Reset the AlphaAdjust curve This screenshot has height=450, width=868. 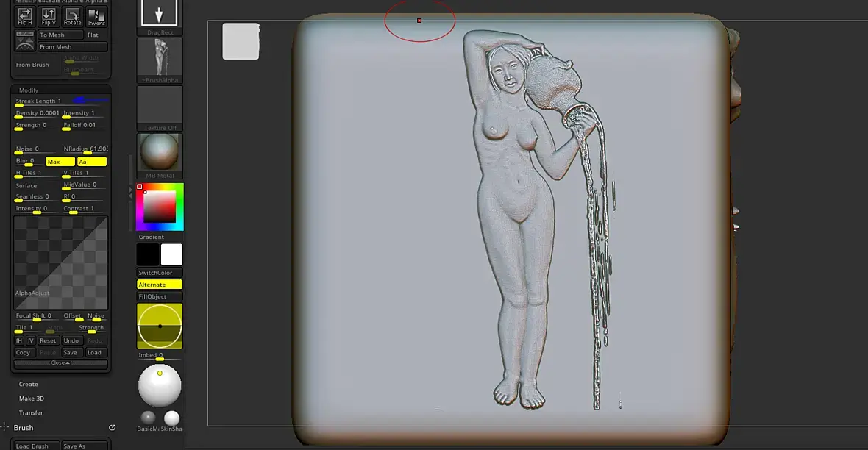48,340
